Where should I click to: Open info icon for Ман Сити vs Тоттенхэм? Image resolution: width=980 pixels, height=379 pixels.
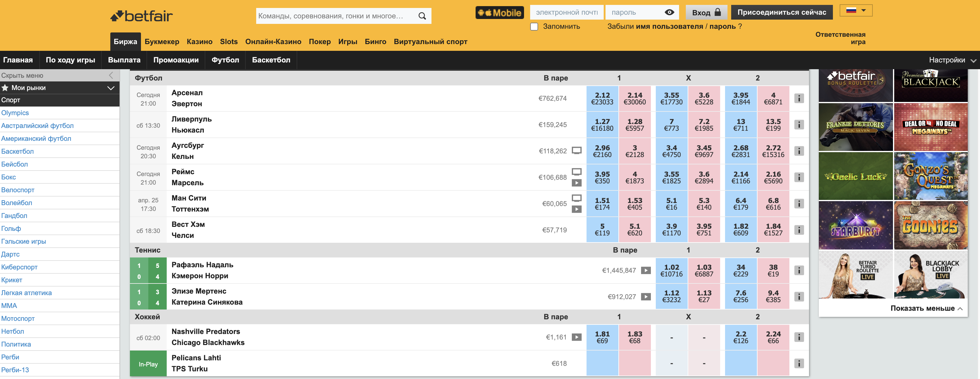(799, 203)
